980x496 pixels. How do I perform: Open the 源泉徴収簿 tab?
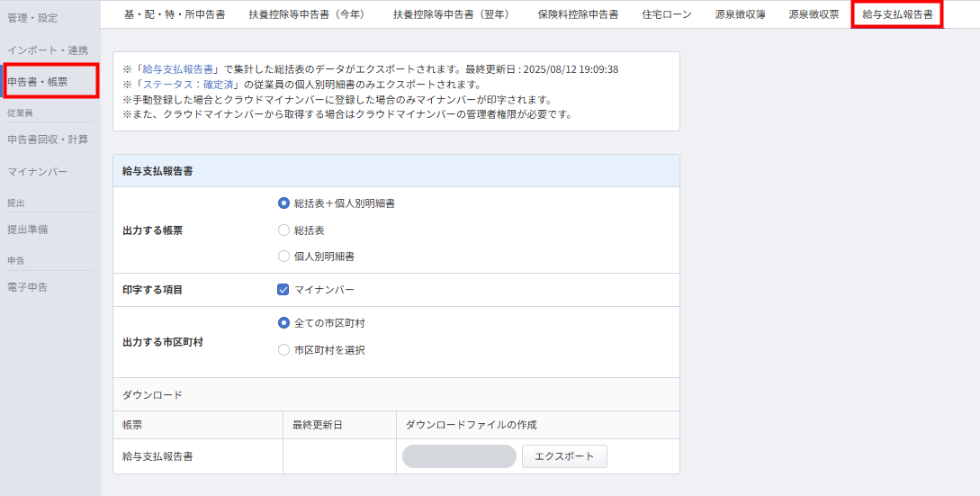tap(741, 14)
